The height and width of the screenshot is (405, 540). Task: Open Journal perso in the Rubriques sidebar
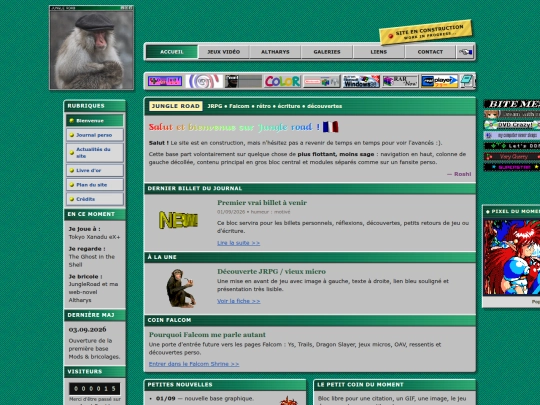click(x=95, y=135)
